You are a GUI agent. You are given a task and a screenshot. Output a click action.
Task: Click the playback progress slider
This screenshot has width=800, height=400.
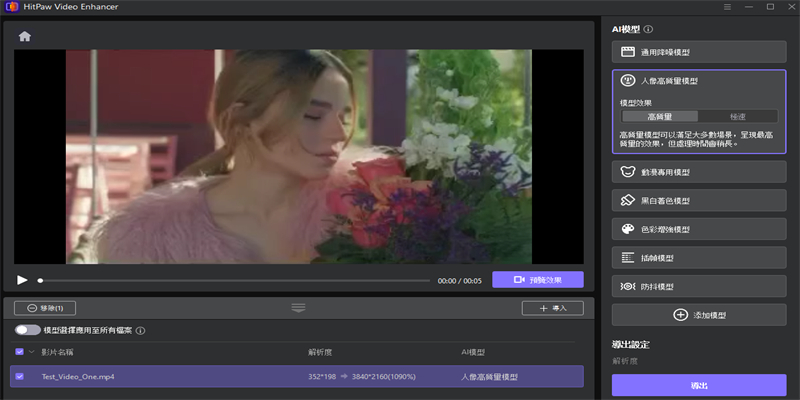click(x=235, y=281)
